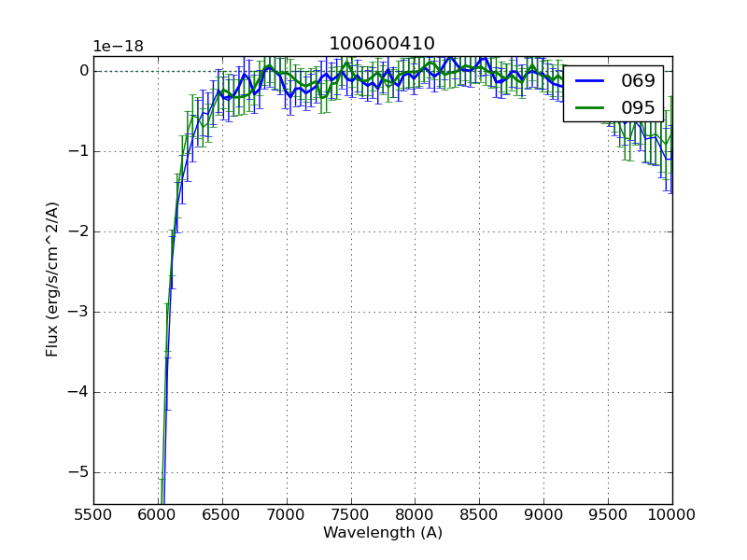Click the 10000 x-axis tick label
The image size is (747, 560).
[x=672, y=514]
